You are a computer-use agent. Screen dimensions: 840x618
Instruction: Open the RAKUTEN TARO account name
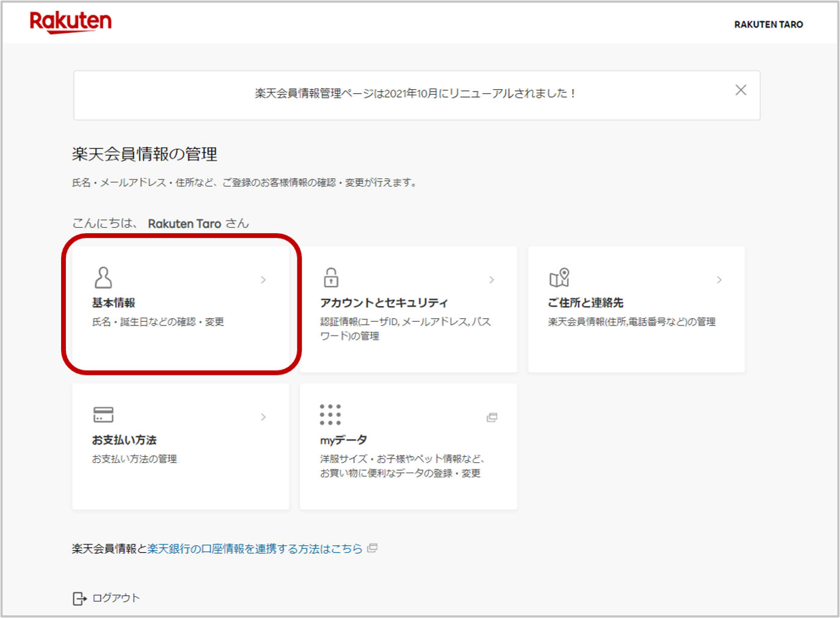click(769, 24)
